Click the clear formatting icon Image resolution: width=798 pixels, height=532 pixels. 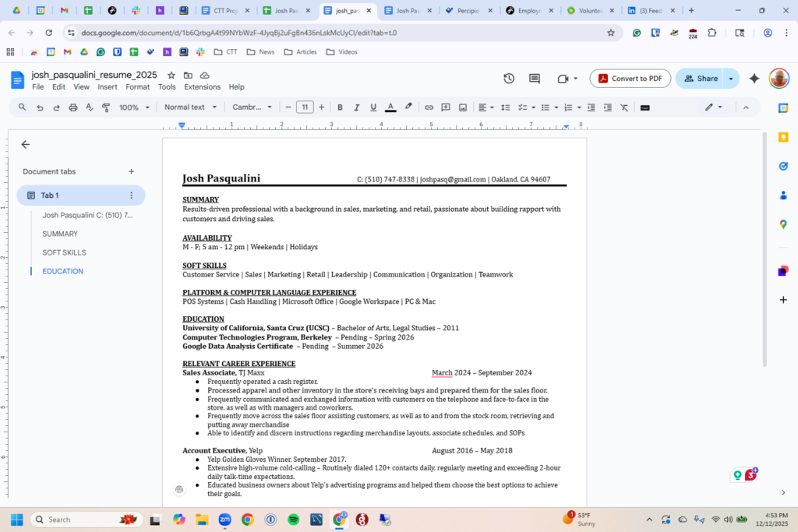point(624,107)
